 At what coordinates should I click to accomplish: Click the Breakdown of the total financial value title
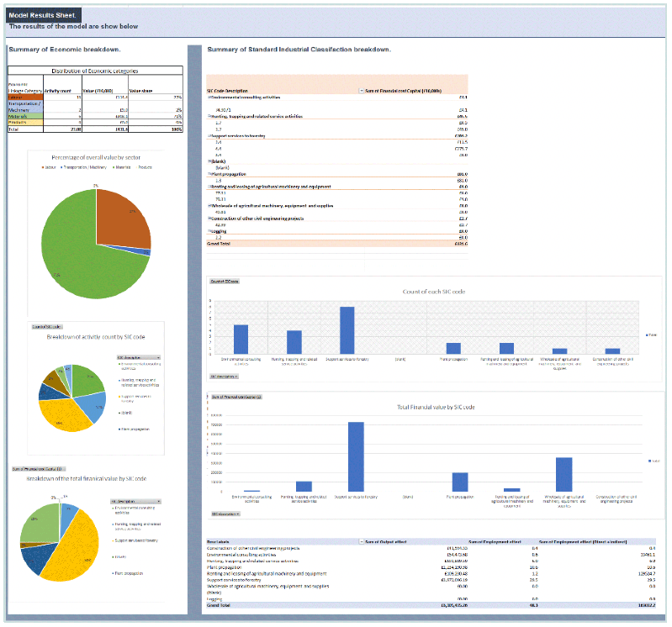pyautogui.click(x=87, y=479)
